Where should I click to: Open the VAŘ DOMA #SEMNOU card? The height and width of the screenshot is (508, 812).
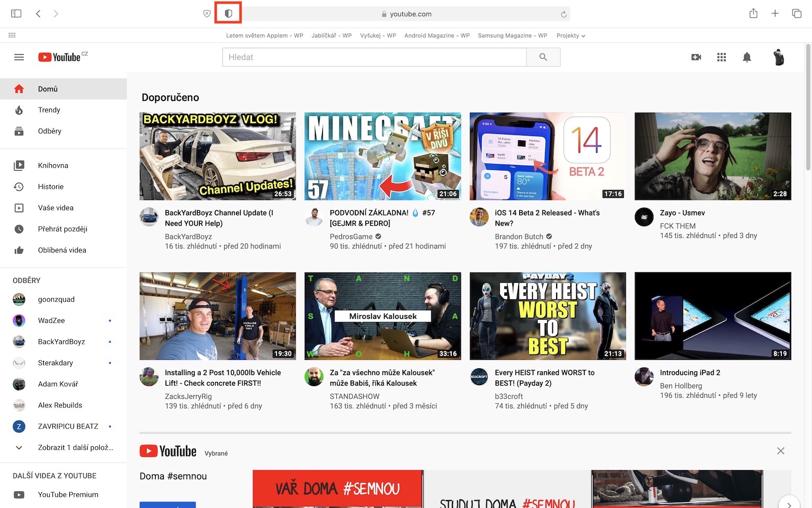(338, 489)
